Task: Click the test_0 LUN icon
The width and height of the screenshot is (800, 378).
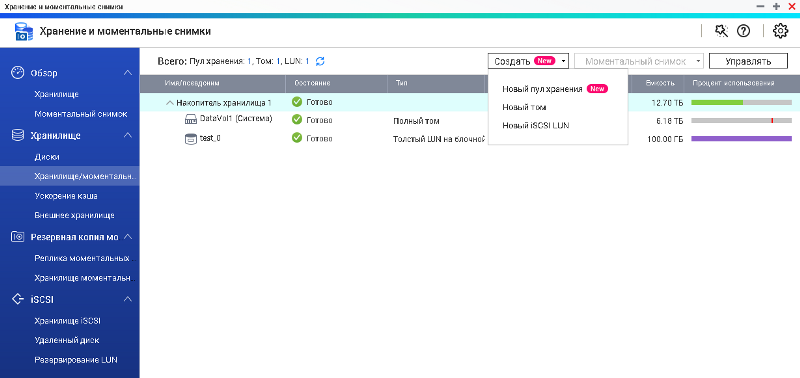Action: point(191,138)
